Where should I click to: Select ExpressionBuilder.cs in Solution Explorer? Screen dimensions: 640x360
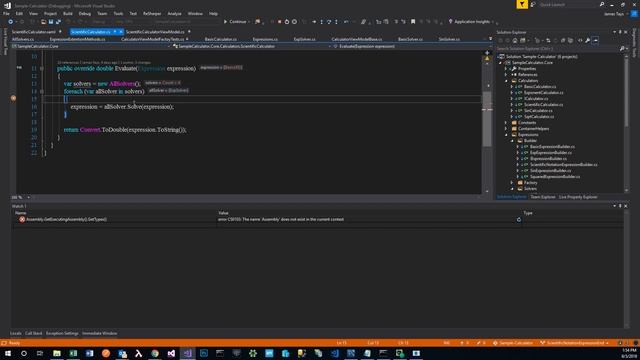coord(548,159)
